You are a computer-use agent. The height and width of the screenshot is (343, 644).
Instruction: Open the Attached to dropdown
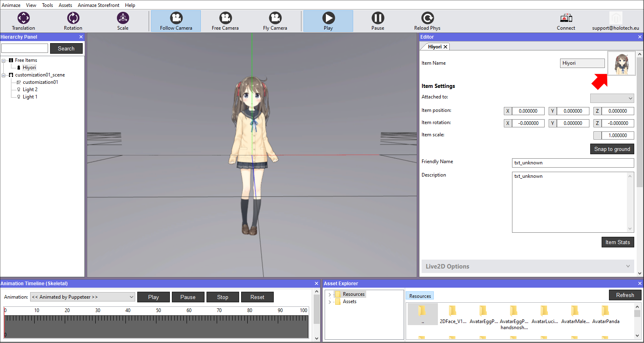tap(612, 98)
